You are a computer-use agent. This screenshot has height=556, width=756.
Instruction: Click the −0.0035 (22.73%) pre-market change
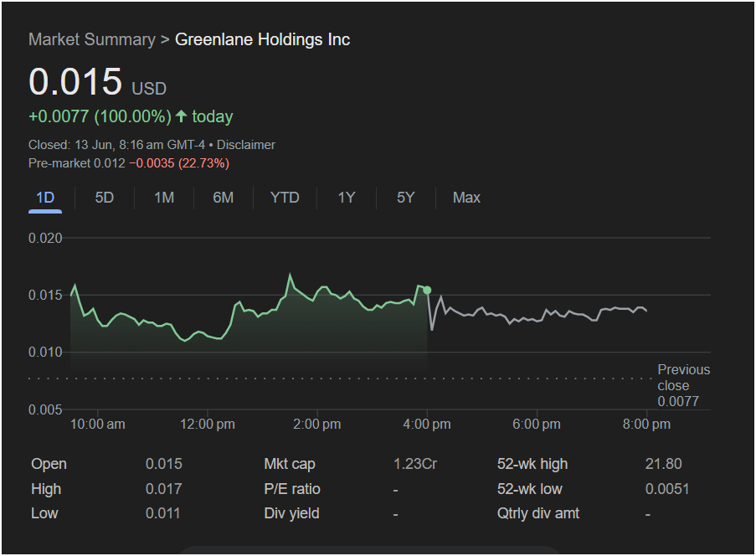(x=179, y=163)
